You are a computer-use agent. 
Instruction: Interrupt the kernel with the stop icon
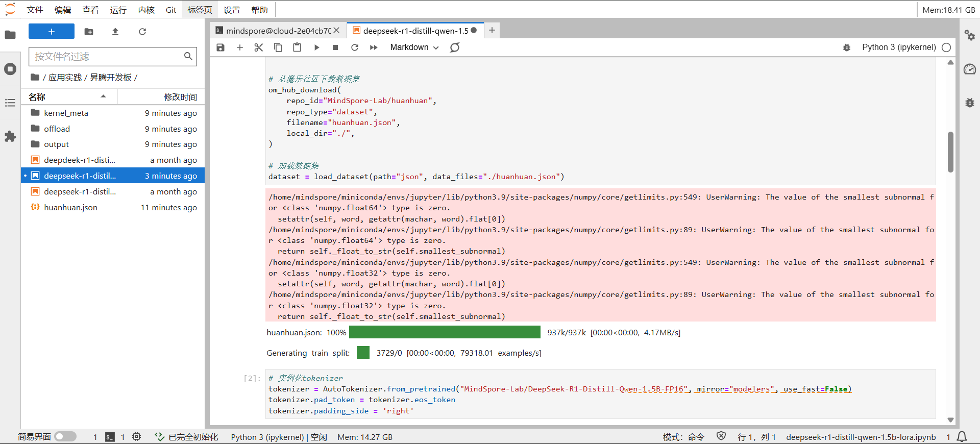335,47
